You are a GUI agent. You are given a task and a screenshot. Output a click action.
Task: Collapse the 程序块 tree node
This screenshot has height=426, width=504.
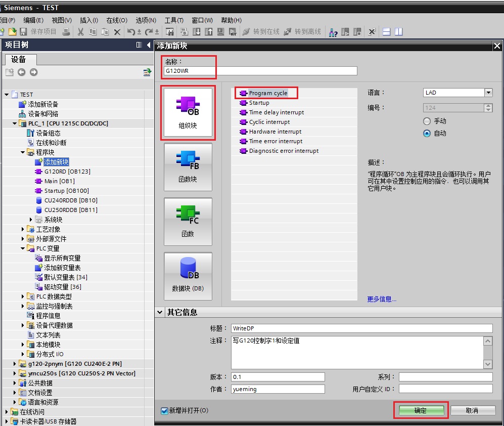click(23, 152)
